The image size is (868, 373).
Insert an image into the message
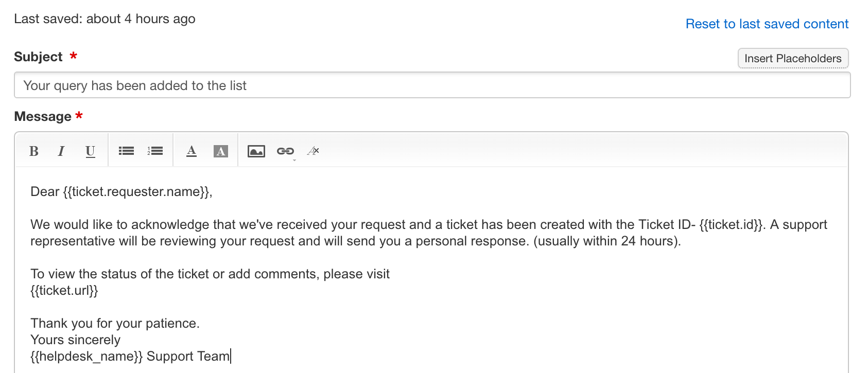pyautogui.click(x=256, y=151)
